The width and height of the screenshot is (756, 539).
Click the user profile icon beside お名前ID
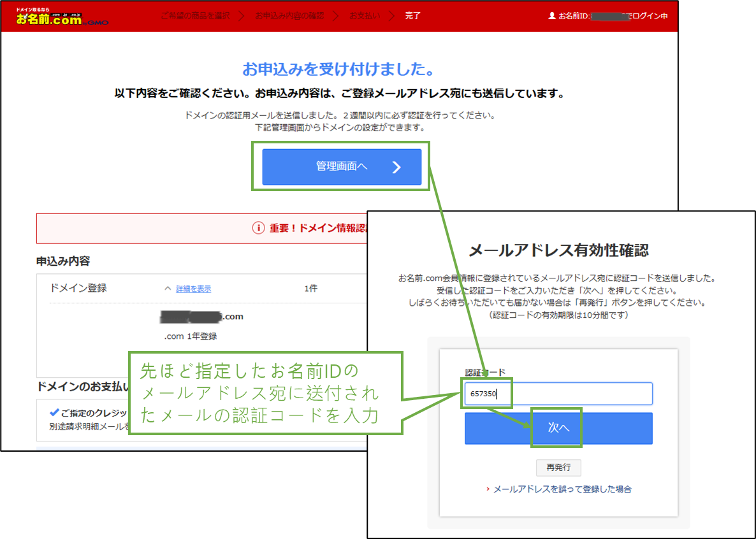click(x=552, y=16)
